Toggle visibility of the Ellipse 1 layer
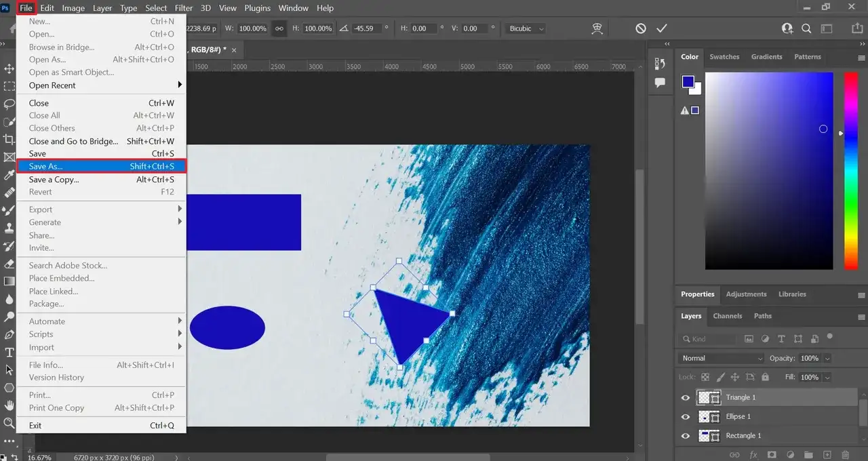868x461 pixels. pyautogui.click(x=686, y=417)
